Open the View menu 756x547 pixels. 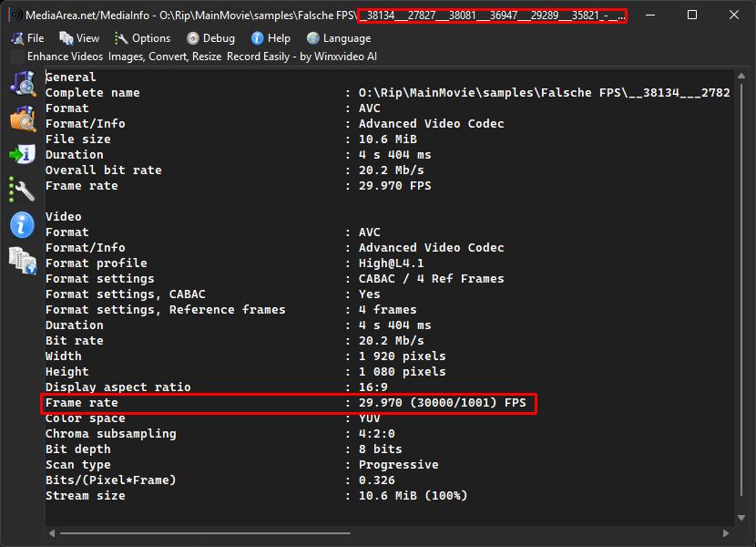79,38
